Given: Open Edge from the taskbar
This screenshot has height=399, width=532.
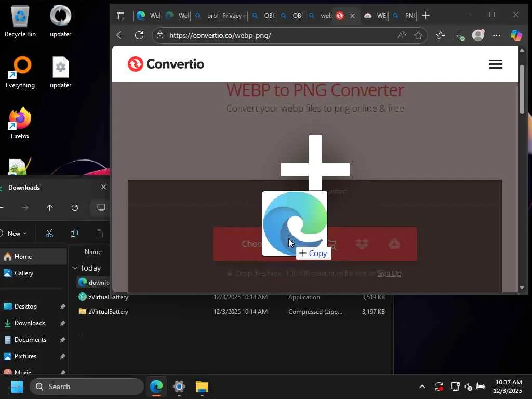Looking at the screenshot, I should tap(156, 387).
